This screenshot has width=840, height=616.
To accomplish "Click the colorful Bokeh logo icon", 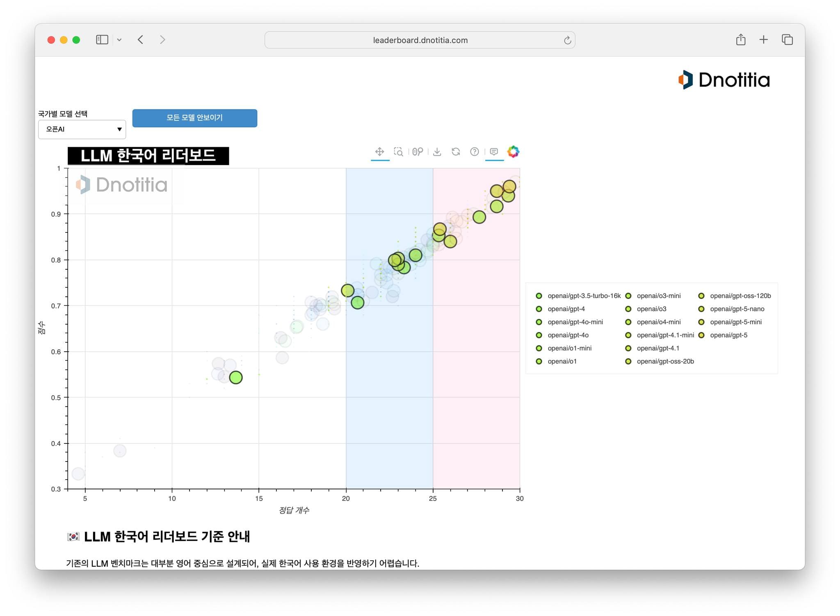I will point(513,152).
